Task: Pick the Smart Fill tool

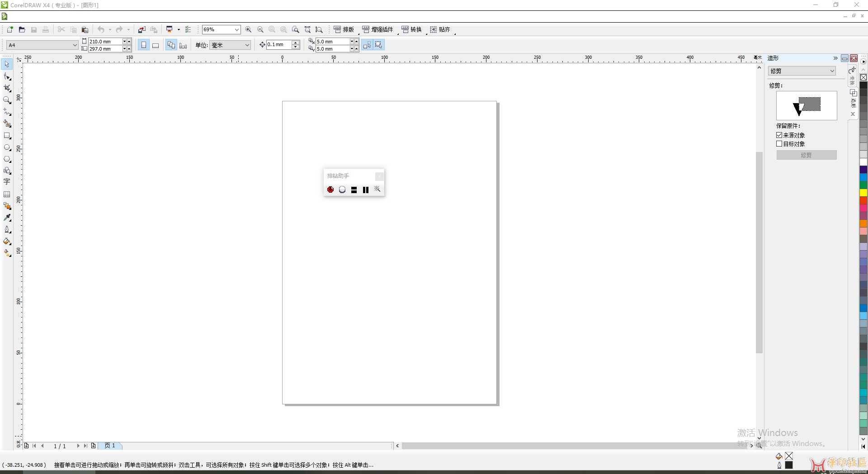Action: coord(7,123)
